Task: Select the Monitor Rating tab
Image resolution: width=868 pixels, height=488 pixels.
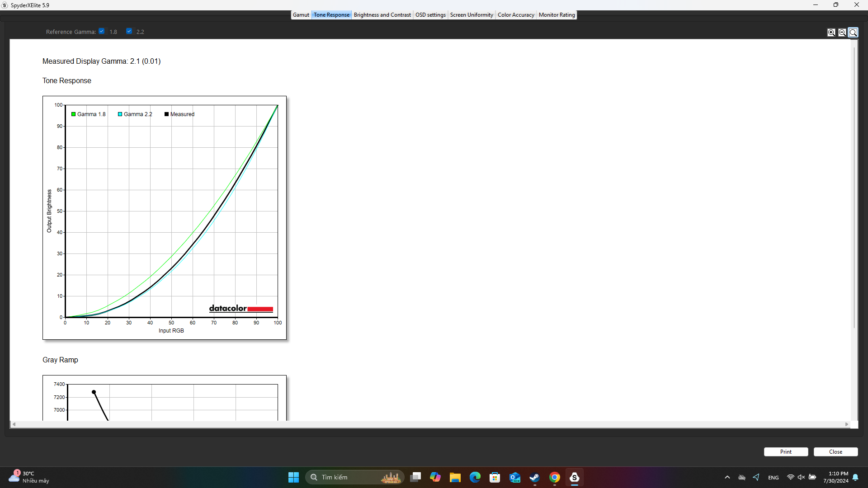Action: (x=557, y=14)
